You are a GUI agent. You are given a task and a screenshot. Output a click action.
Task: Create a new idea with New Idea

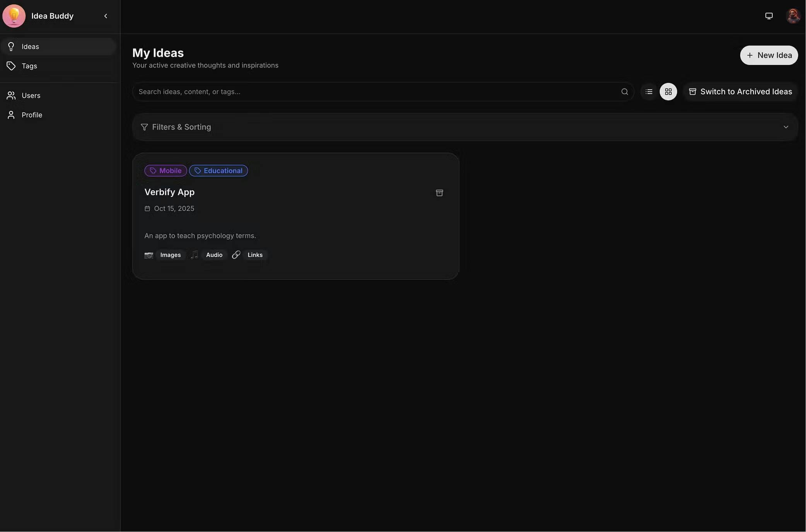tap(768, 55)
